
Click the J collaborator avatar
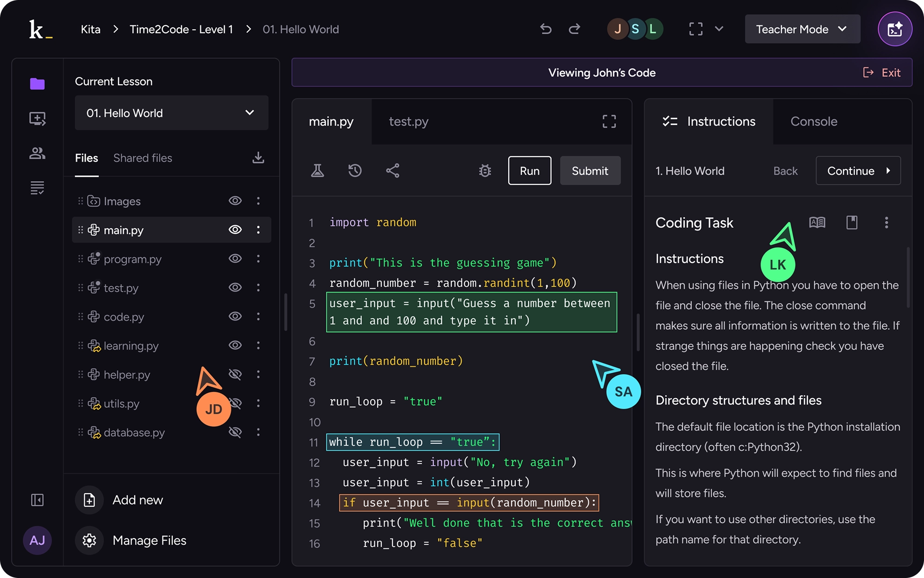coord(618,29)
